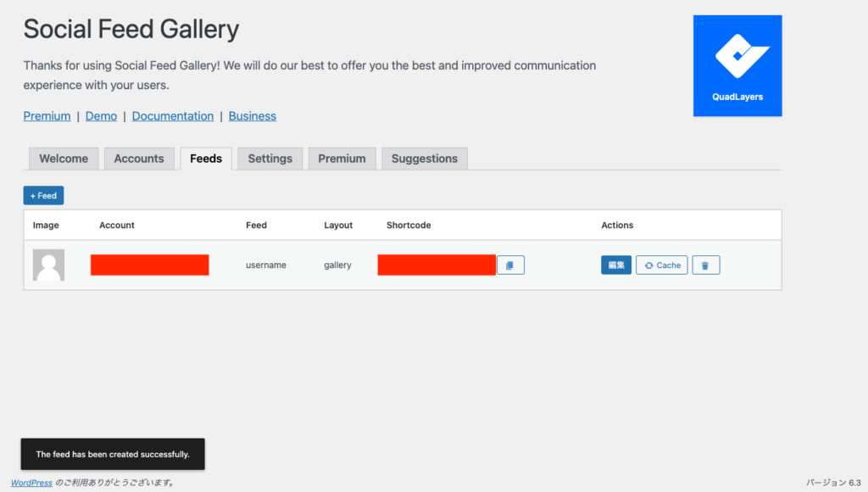
Task: Open the Accounts tab
Action: [139, 159]
